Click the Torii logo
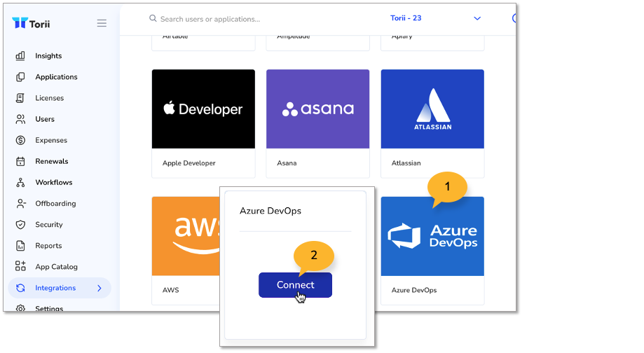644x353 pixels. [x=31, y=23]
